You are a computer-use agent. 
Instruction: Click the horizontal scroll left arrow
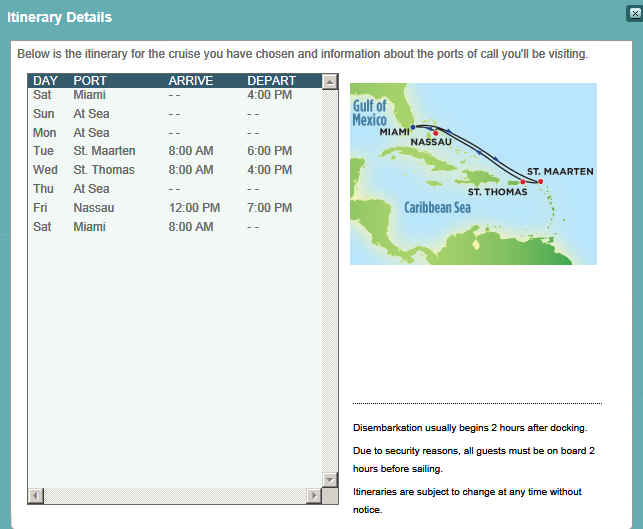click(x=36, y=496)
